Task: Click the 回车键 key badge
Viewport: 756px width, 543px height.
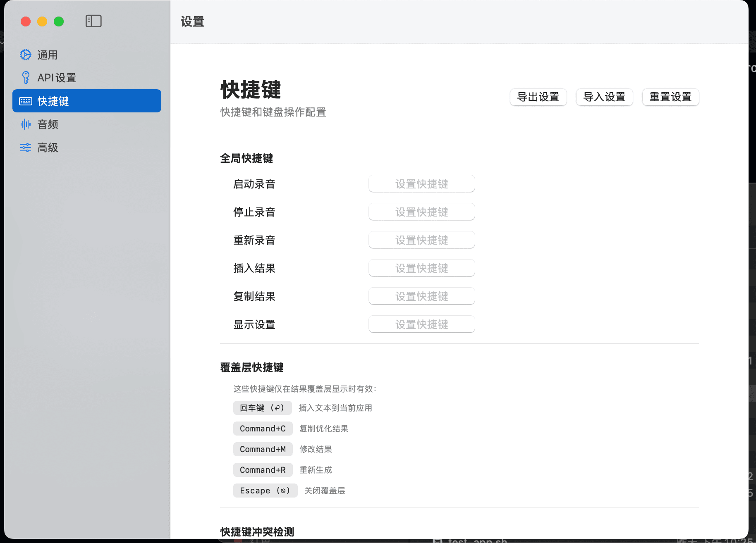Action: (262, 408)
